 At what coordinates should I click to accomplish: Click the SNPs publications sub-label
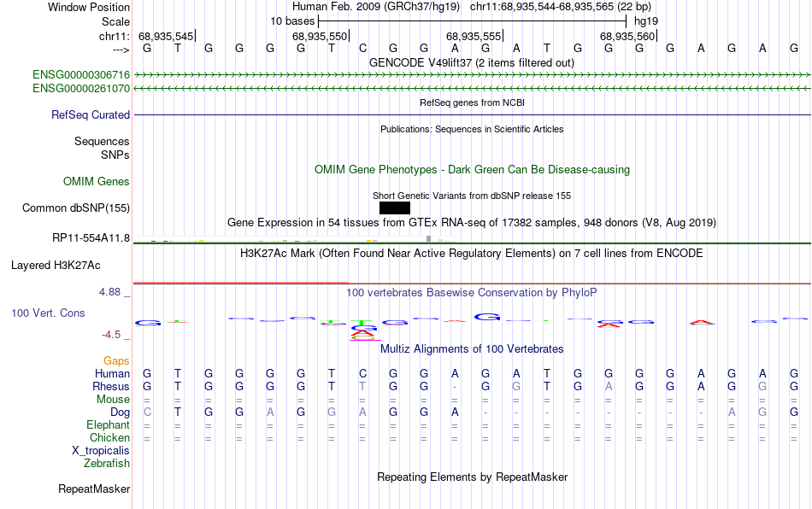(x=115, y=155)
